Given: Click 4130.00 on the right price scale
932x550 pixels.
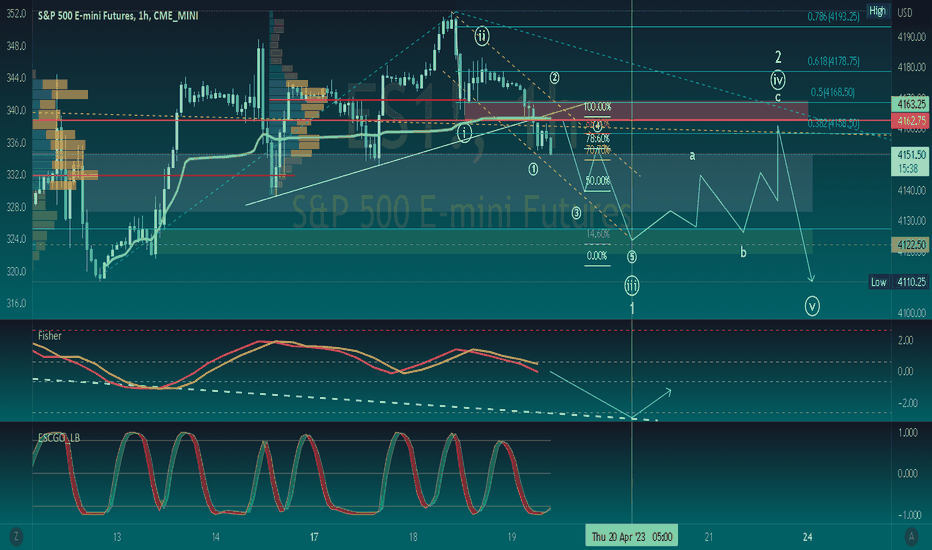Looking at the screenshot, I should pyautogui.click(x=911, y=221).
